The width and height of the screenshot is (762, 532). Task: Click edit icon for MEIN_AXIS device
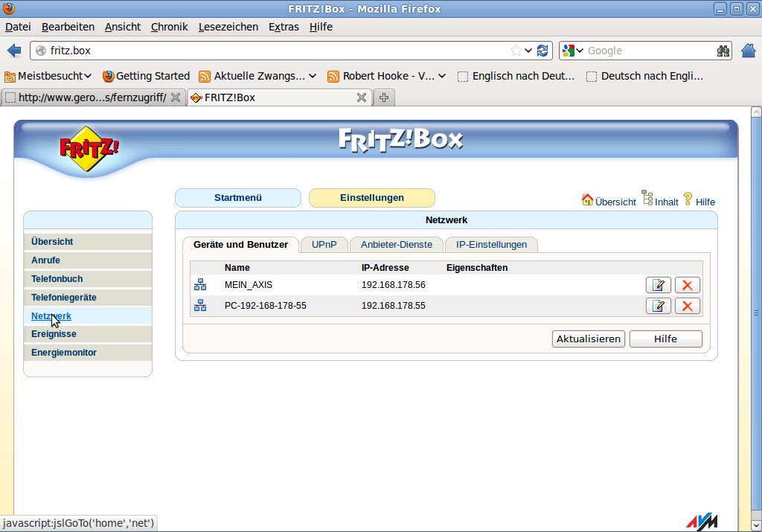pos(658,285)
